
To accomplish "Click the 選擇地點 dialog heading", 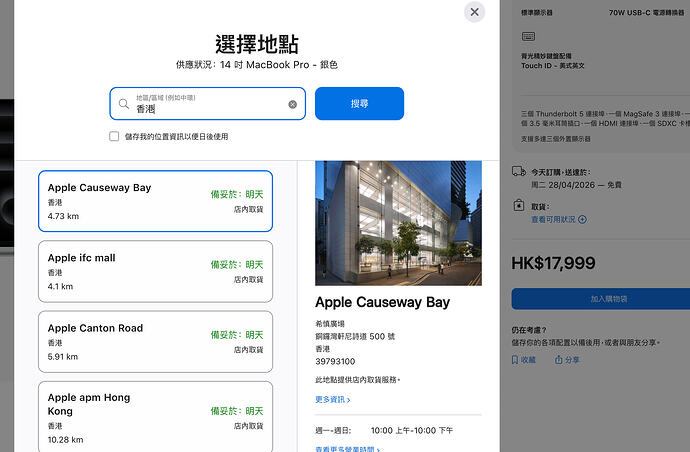I will (x=257, y=44).
